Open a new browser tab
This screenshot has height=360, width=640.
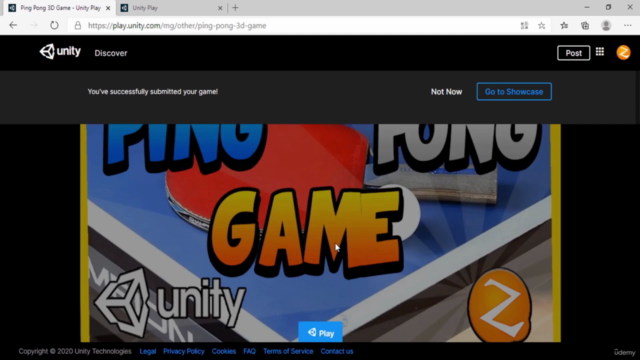pos(235,8)
